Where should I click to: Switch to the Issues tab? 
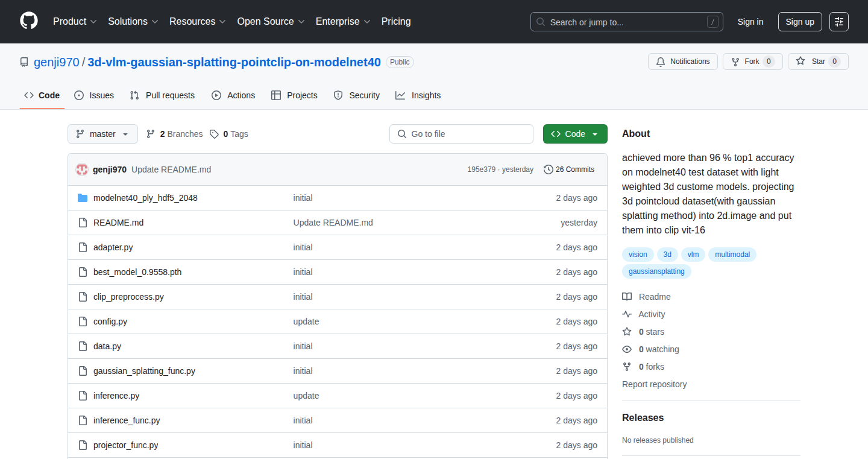point(94,95)
